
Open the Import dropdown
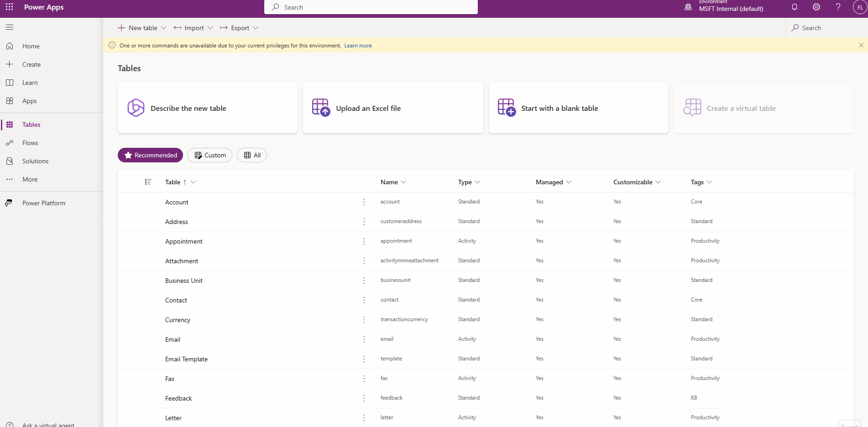[x=210, y=28]
